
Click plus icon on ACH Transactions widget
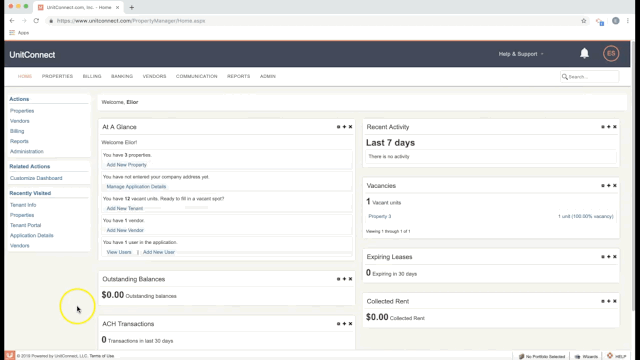click(344, 324)
